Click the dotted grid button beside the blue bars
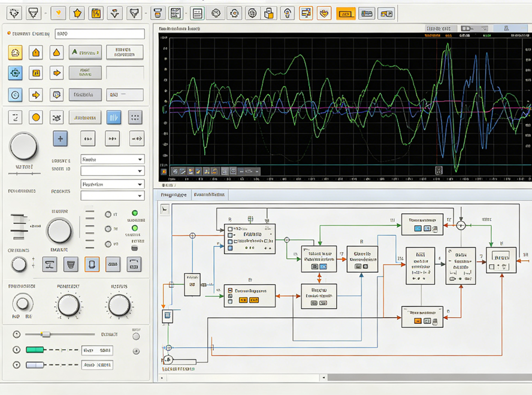This screenshot has height=395, width=532. (x=135, y=117)
